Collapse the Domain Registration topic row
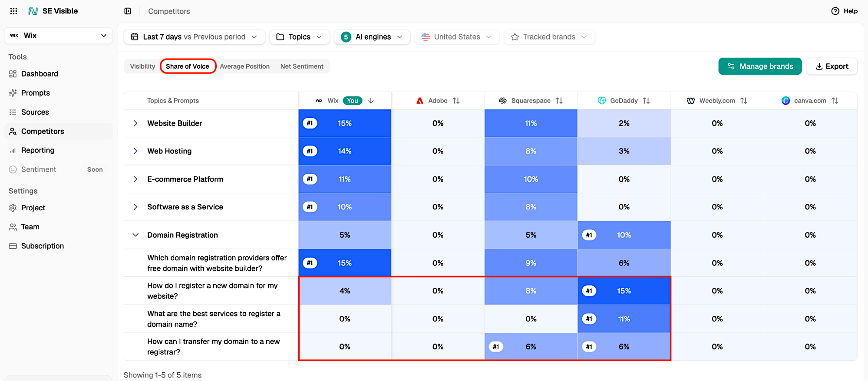The width and height of the screenshot is (868, 381). [135, 235]
